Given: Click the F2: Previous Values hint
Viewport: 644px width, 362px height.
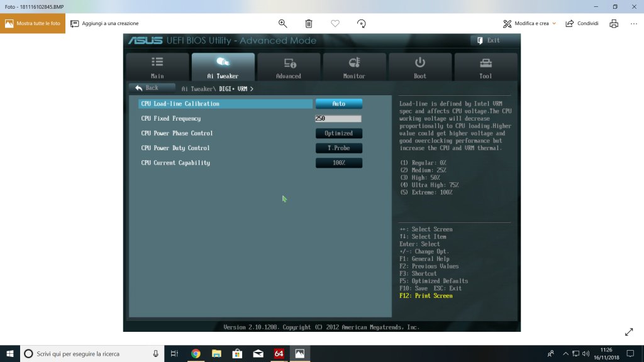Looking at the screenshot, I should (x=429, y=266).
